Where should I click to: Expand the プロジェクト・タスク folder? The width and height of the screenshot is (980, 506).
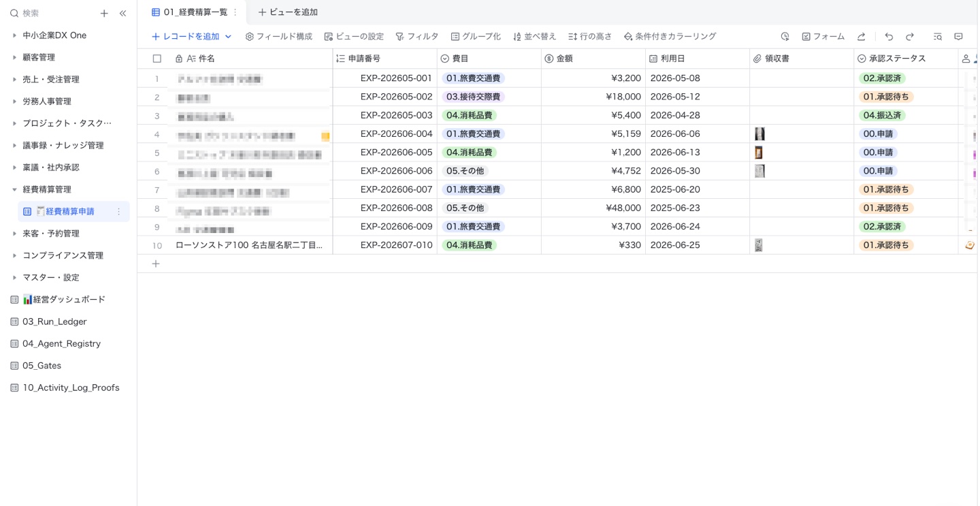click(14, 123)
